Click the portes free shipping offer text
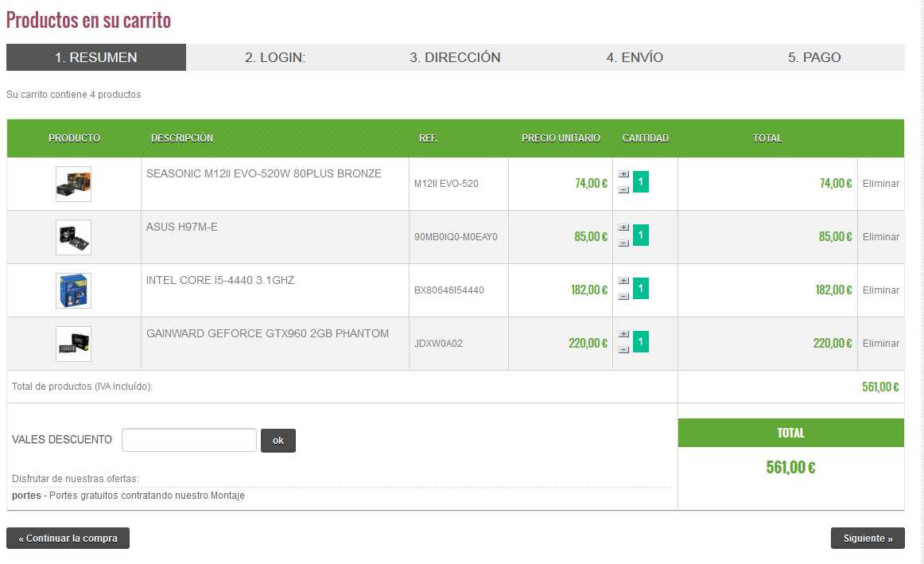Viewport: 924px width, 564px height. [x=128, y=496]
